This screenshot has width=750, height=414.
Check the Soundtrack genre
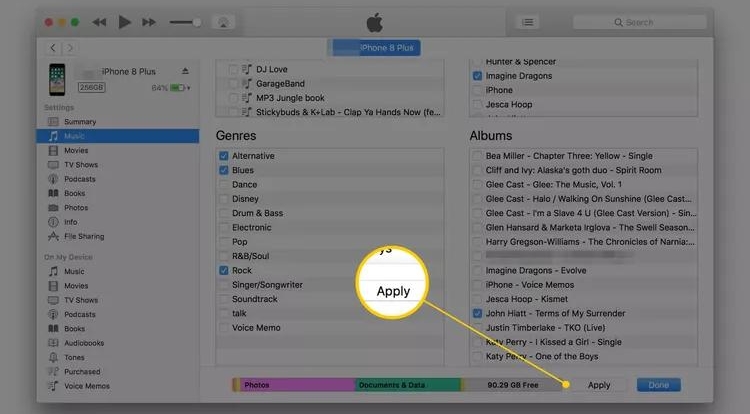coord(223,299)
